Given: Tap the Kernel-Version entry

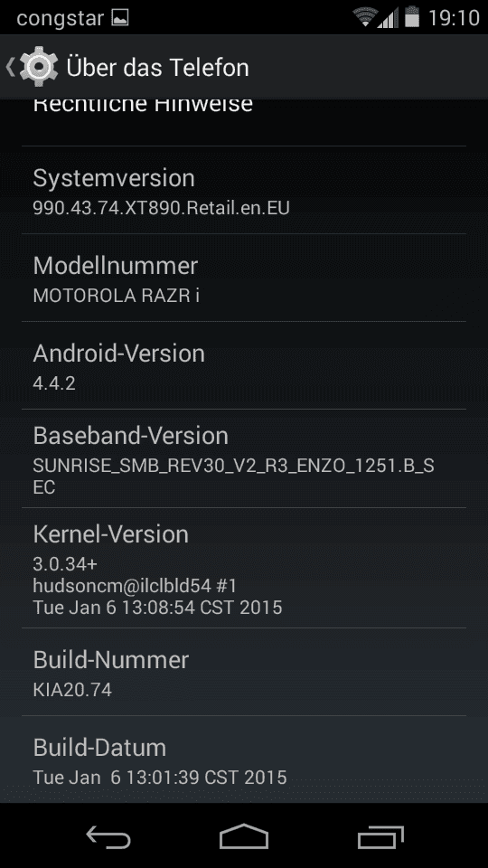Looking at the screenshot, I should [x=244, y=568].
